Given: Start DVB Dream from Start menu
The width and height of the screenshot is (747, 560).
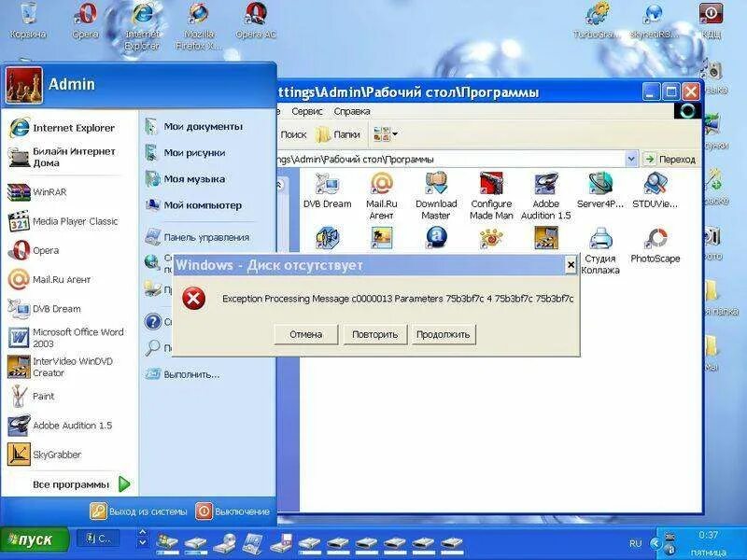Looking at the screenshot, I should pyautogui.click(x=44, y=309).
